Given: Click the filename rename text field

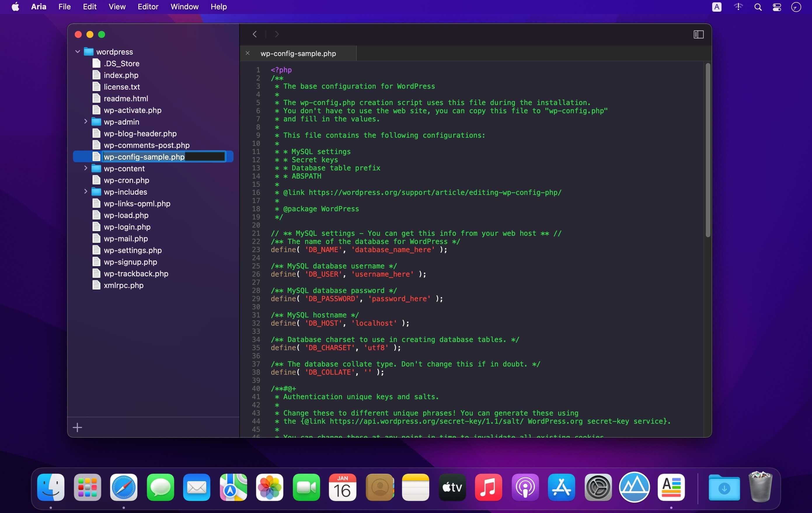Looking at the screenshot, I should pos(164,157).
